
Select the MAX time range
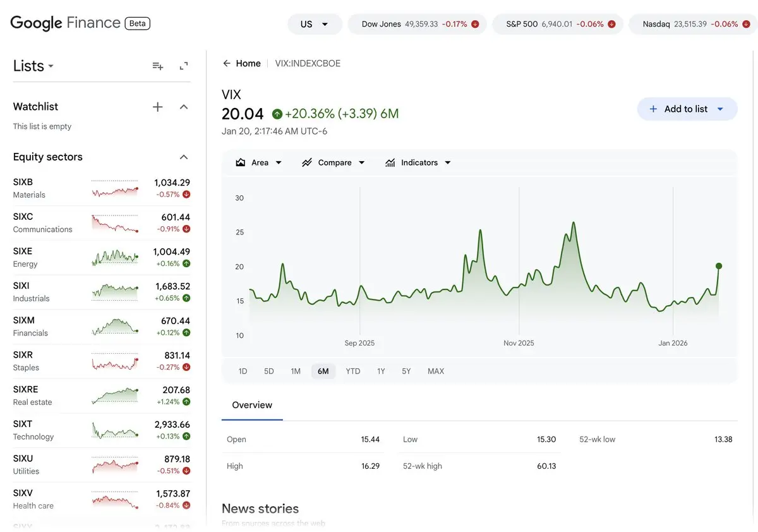click(x=436, y=371)
